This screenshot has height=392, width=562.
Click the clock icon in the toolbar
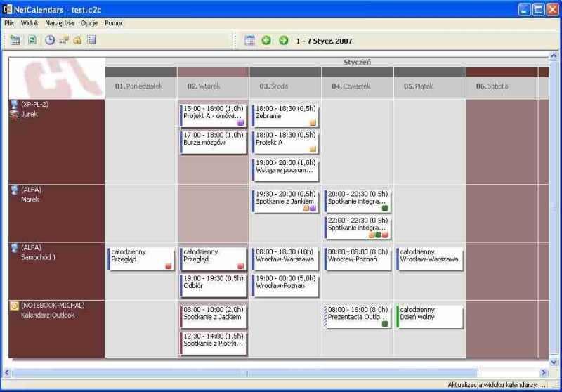(x=50, y=40)
